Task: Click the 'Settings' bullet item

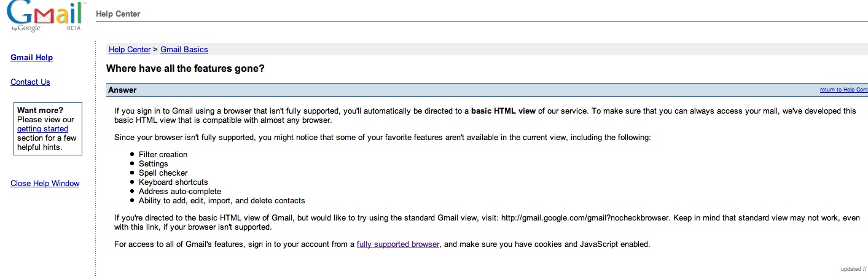Action: click(x=153, y=164)
